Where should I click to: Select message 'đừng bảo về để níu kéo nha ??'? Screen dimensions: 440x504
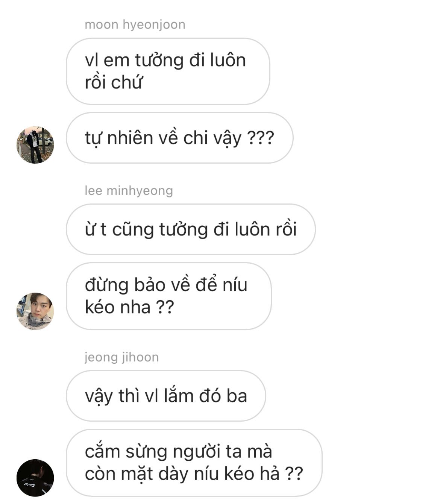click(168, 296)
